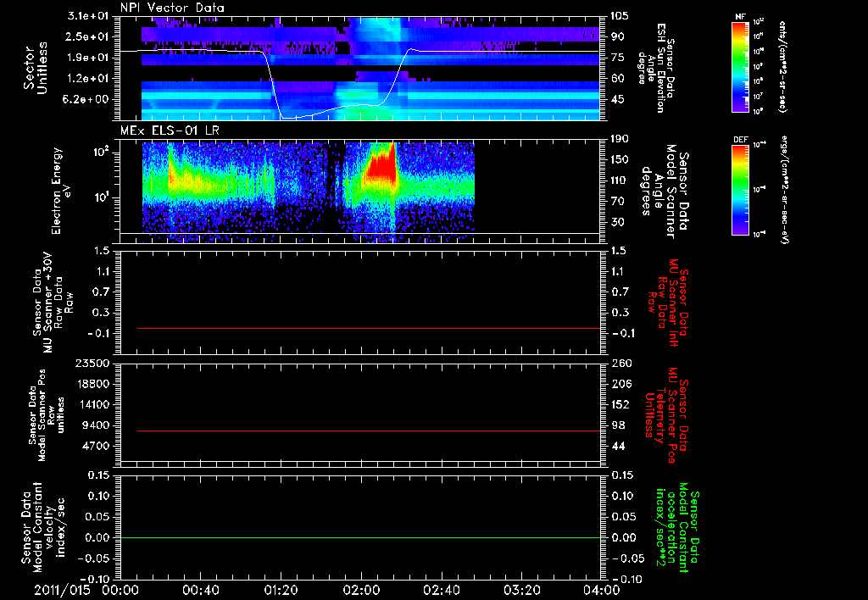Viewport: 868px width, 600px height.
Task: Click the '190' scanner angle axis value
Action: coord(620,139)
